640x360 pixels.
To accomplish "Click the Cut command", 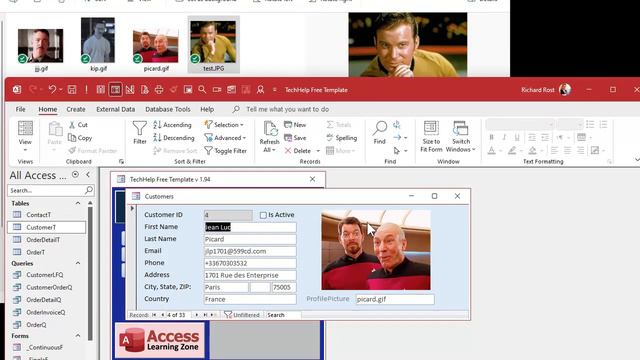I will click(78, 125).
